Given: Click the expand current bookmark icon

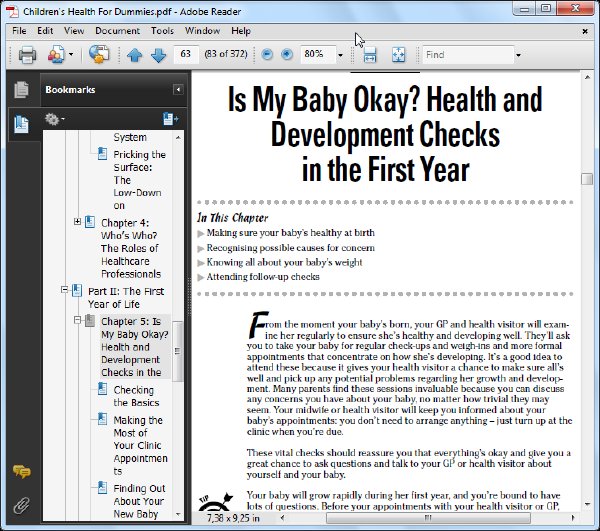Looking at the screenshot, I should tap(170, 119).
